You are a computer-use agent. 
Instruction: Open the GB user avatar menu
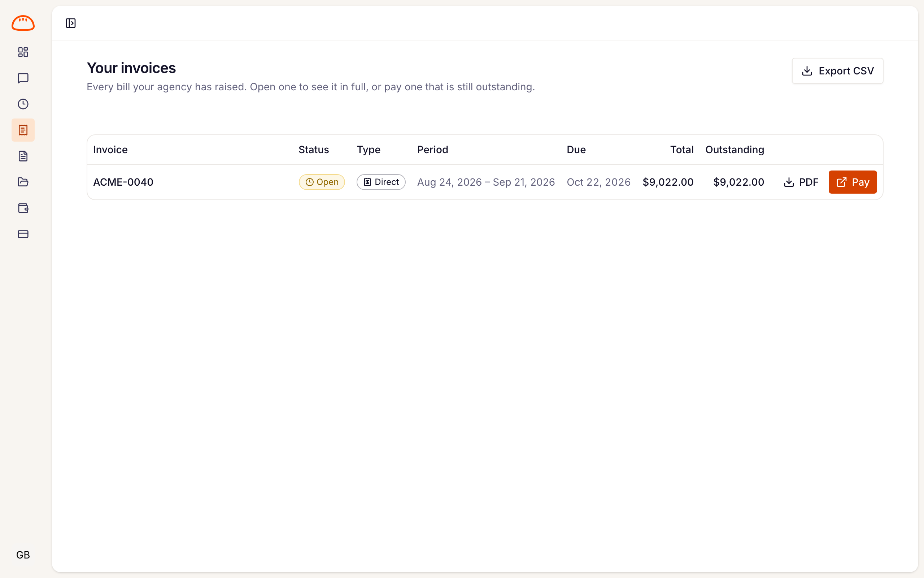23,555
